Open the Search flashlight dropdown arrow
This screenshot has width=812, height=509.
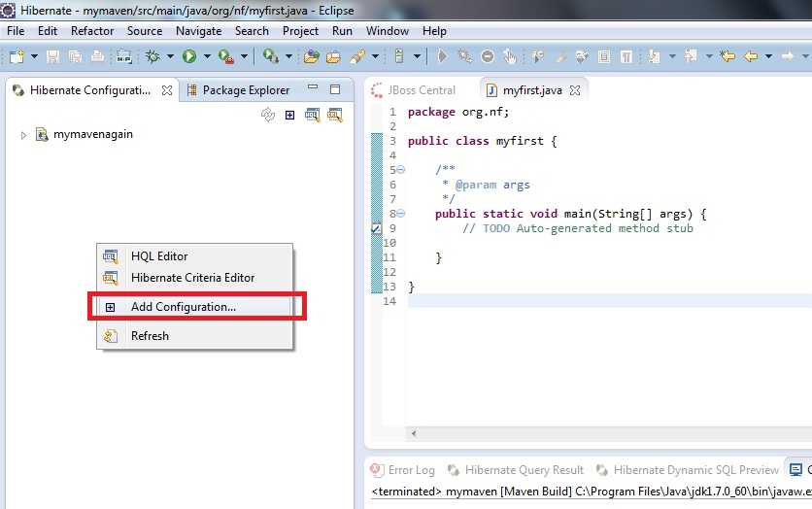pyautogui.click(x=376, y=56)
